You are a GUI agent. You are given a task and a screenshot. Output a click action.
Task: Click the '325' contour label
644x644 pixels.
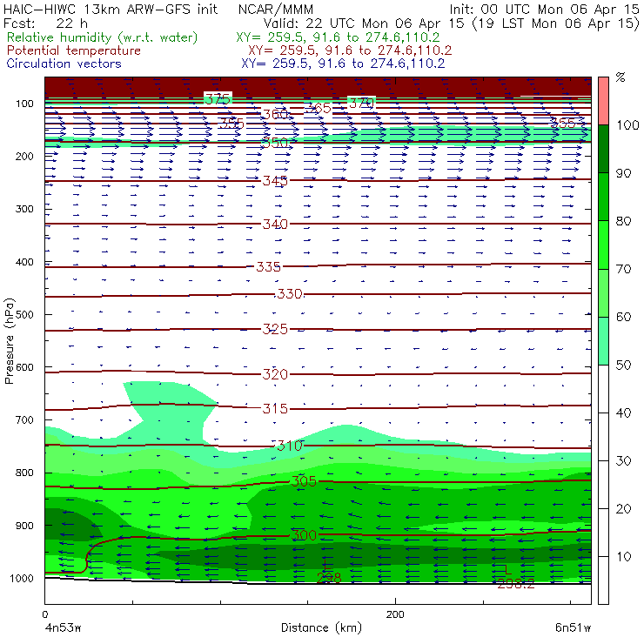pyautogui.click(x=275, y=329)
